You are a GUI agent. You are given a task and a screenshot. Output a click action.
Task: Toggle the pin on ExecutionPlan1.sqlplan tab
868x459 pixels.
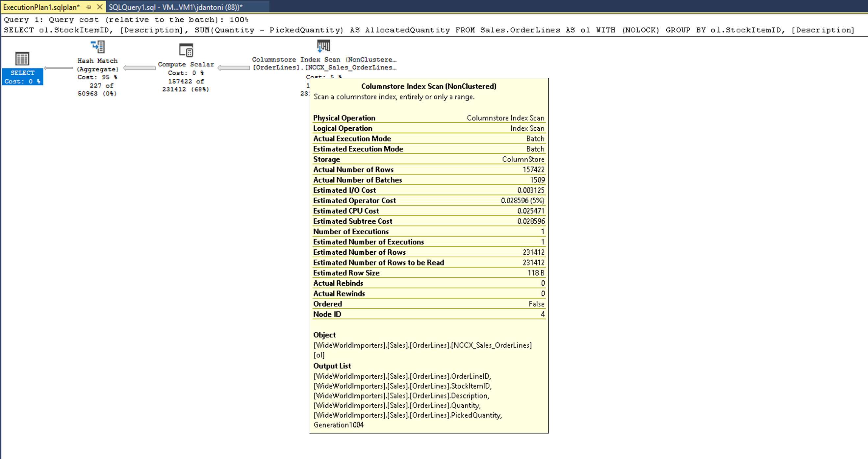point(88,7)
